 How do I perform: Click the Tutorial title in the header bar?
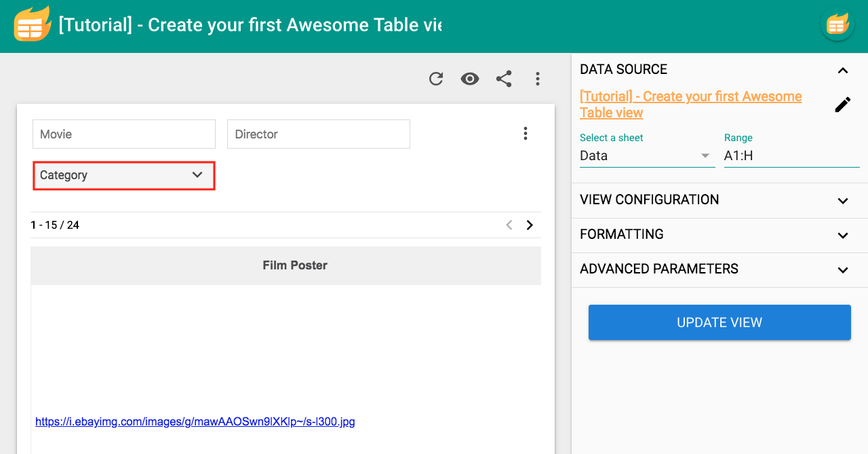tap(250, 25)
